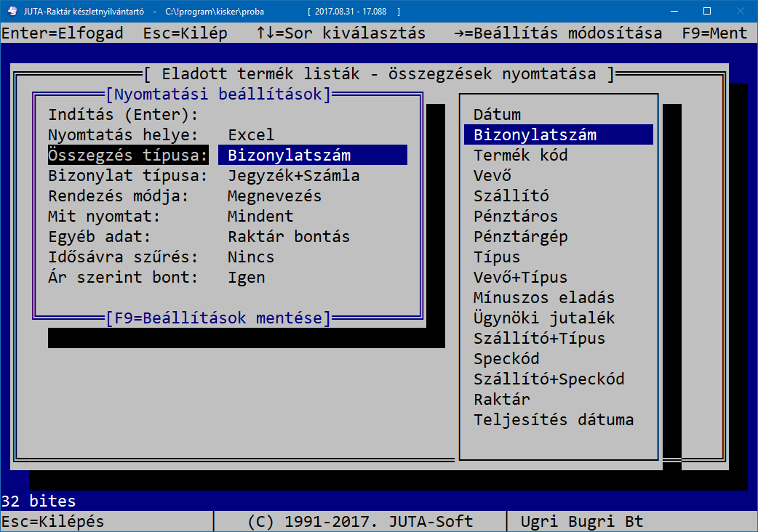Choose Termék kód from the list

(x=520, y=156)
